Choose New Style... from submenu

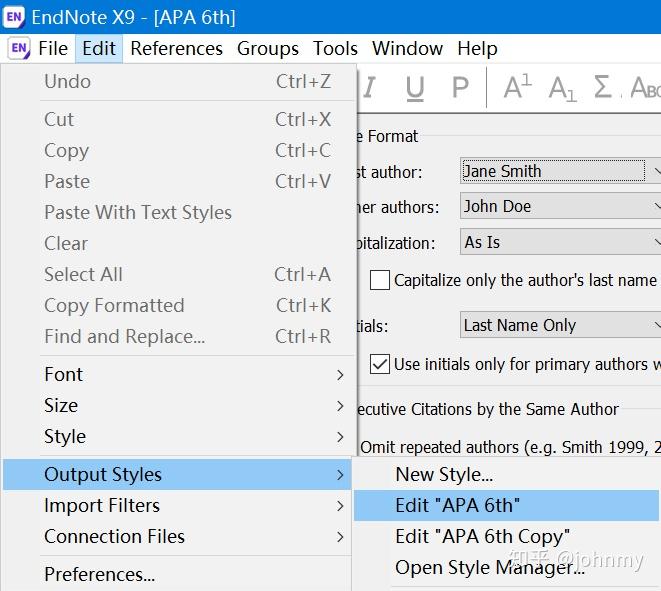[x=506, y=474]
